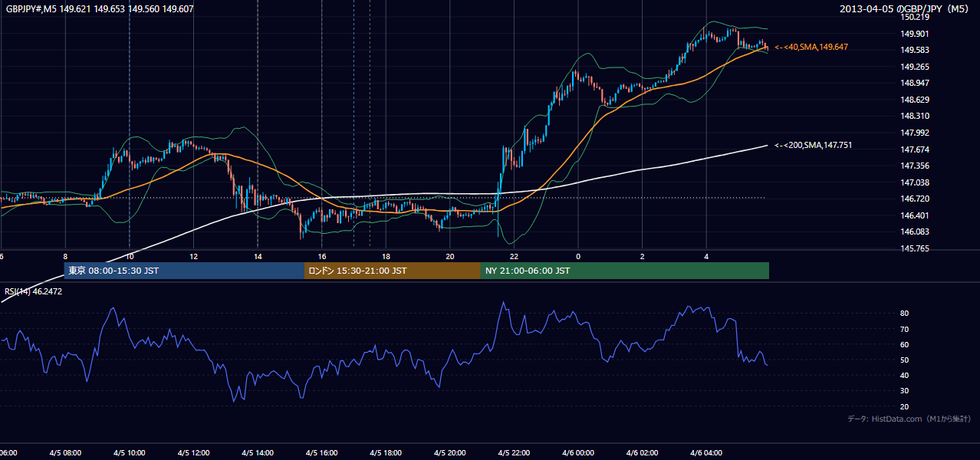
Task: Click hour marker 14 under price chart
Action: click(258, 257)
